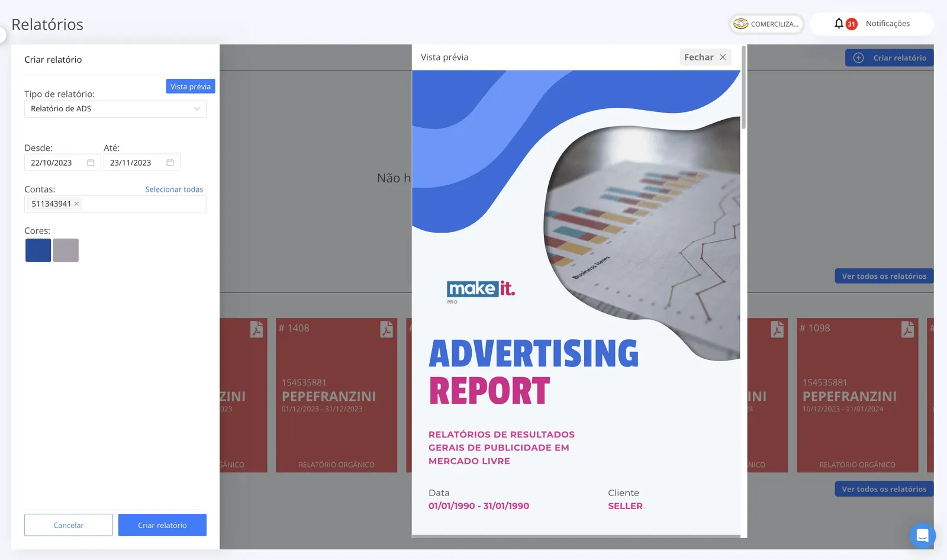
Task: Click the make it PRO logo in preview
Action: 481,292
